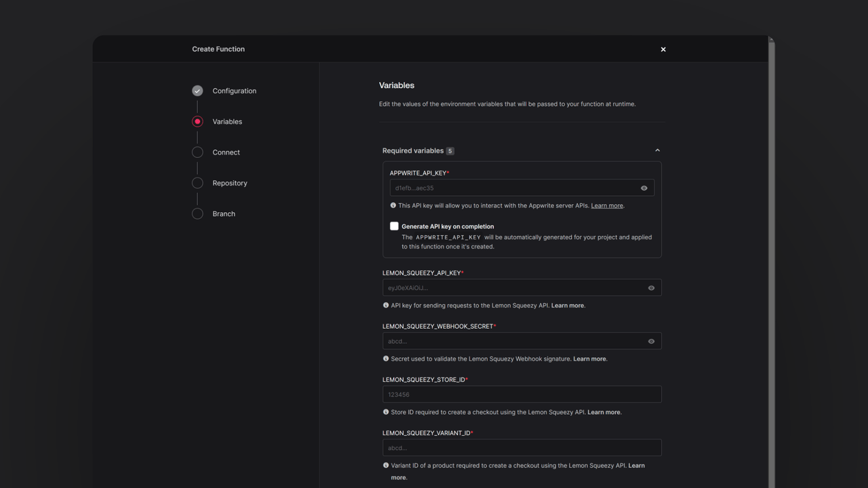This screenshot has height=488, width=868.
Task: Click the APPWRITE_API_KEY field label
Action: [x=418, y=174]
